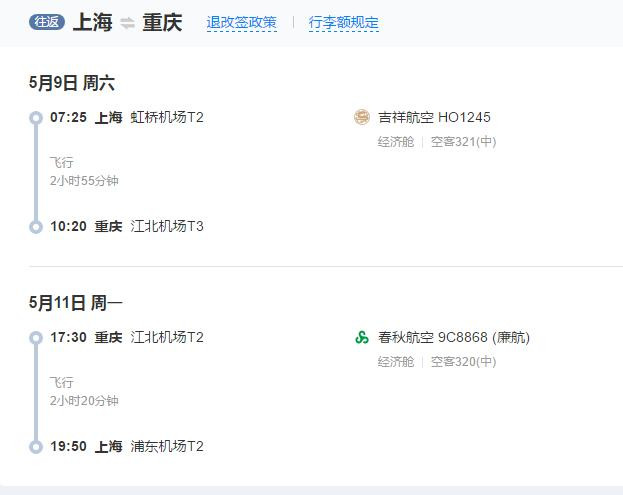Click the Spring Airlines green logo icon
Viewport: 623px width, 495px height.
coord(362,337)
